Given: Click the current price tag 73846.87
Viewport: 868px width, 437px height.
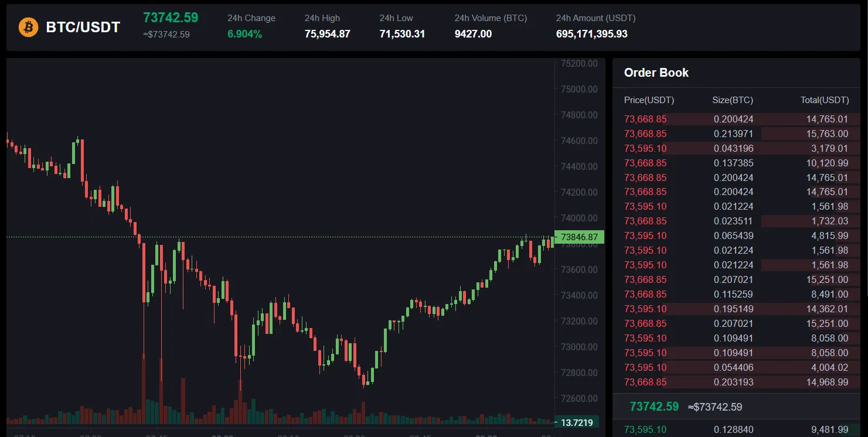Looking at the screenshot, I should tap(579, 237).
